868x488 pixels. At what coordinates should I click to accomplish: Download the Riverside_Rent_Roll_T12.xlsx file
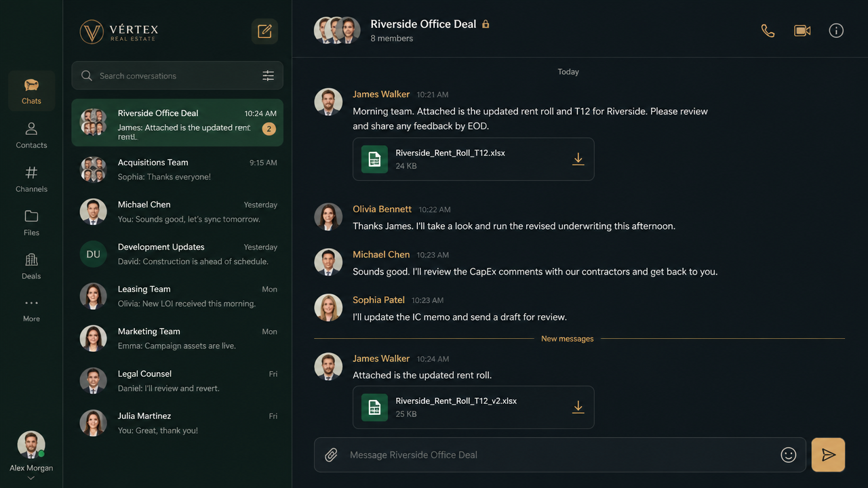[578, 159]
